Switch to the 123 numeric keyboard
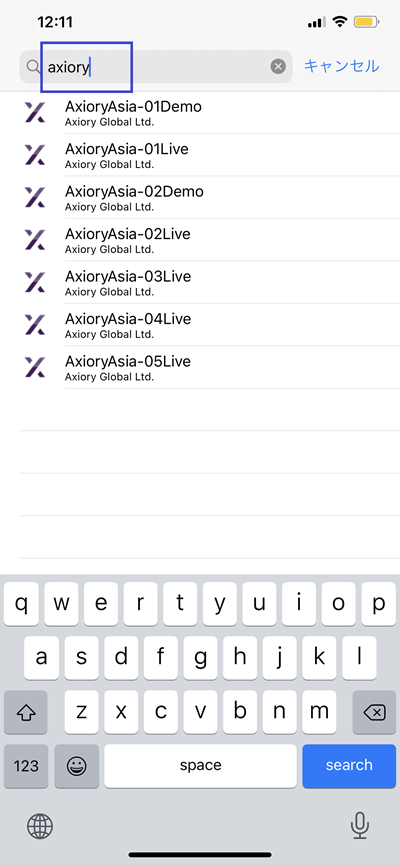Viewport: 400px width, 865px height. click(x=26, y=766)
